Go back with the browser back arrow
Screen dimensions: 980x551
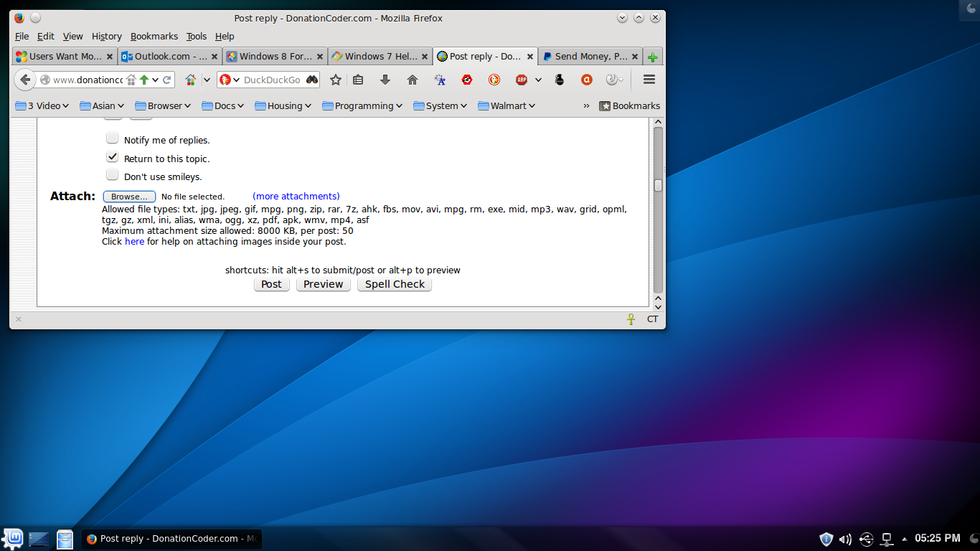coord(25,80)
